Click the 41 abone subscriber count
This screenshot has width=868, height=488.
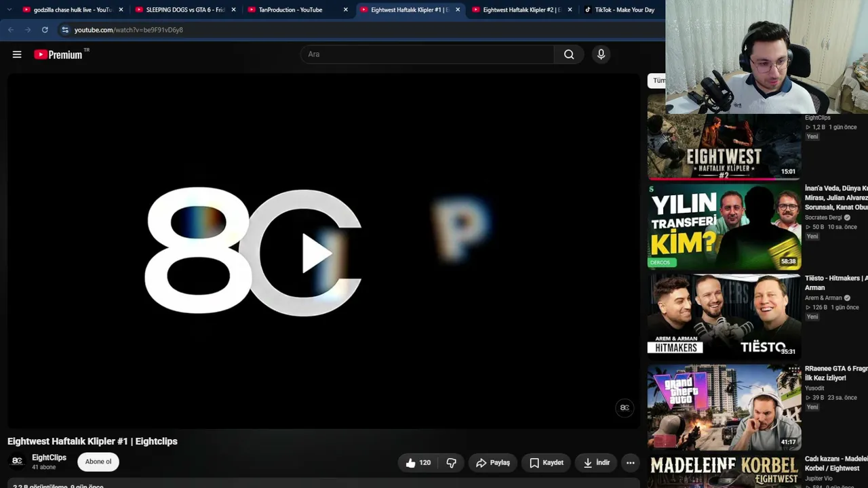44,468
